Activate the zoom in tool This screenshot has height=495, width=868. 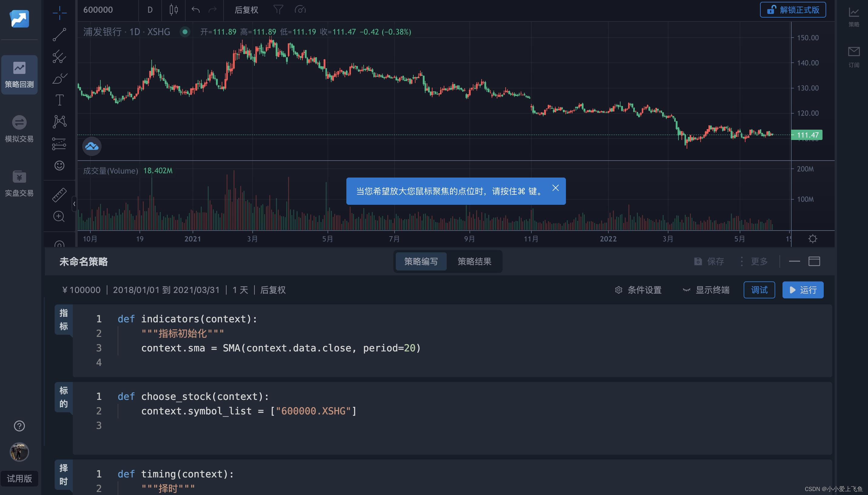pos(59,217)
